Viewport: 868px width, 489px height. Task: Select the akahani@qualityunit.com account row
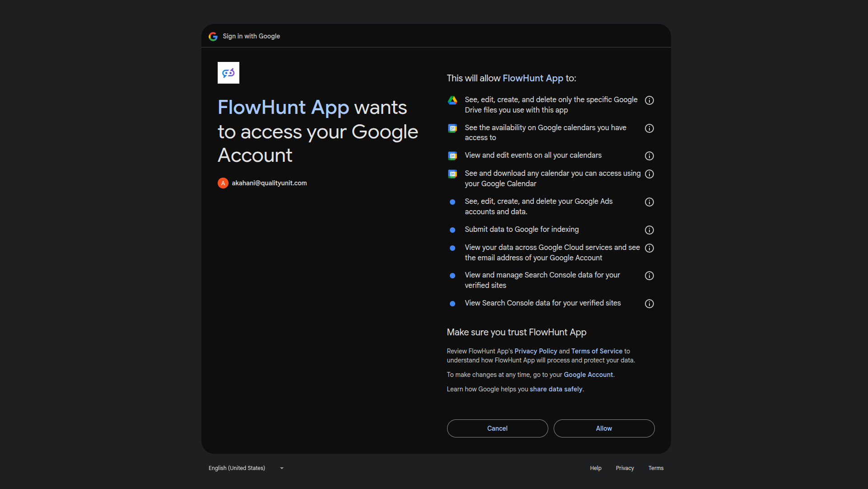point(269,183)
